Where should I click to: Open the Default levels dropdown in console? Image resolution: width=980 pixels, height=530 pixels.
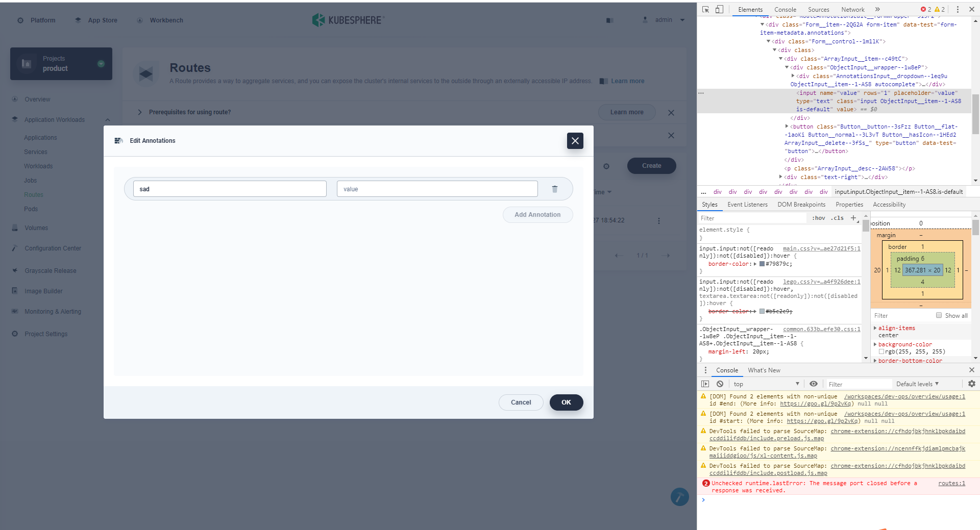(917, 384)
